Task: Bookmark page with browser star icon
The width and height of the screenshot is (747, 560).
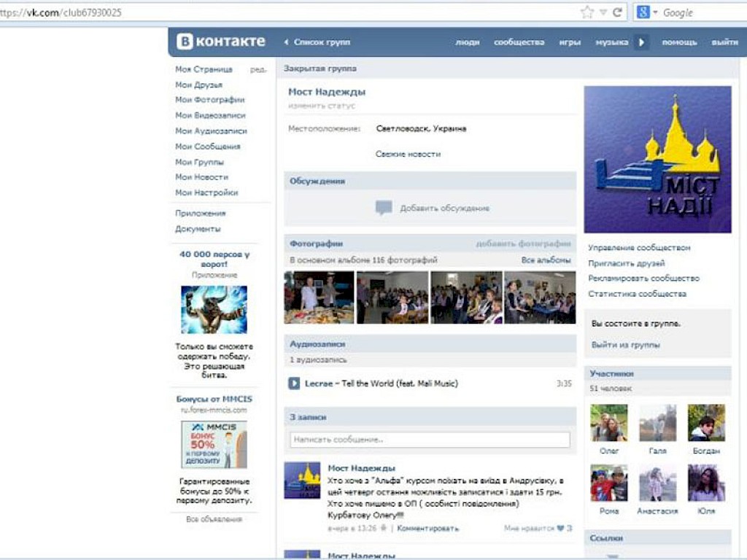Action: (x=587, y=12)
